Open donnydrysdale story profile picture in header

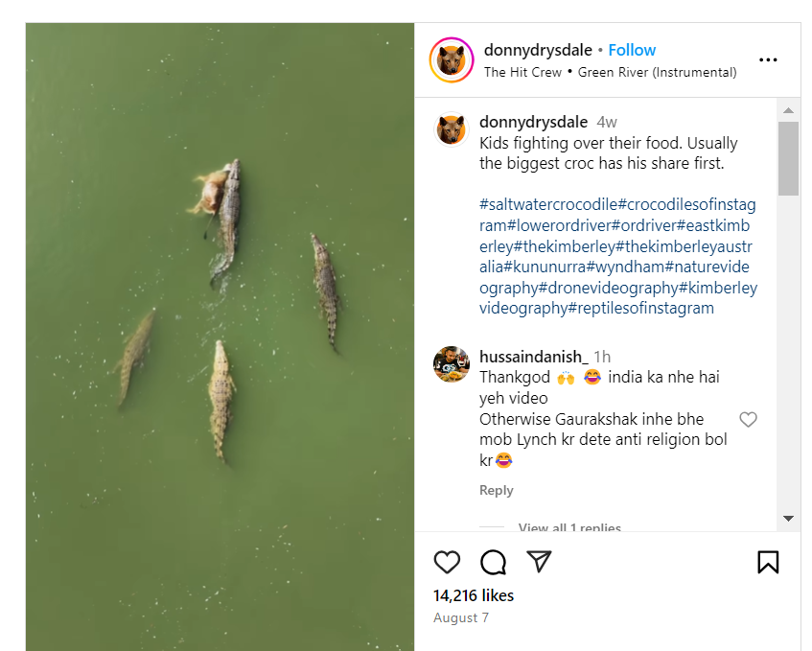tap(452, 60)
